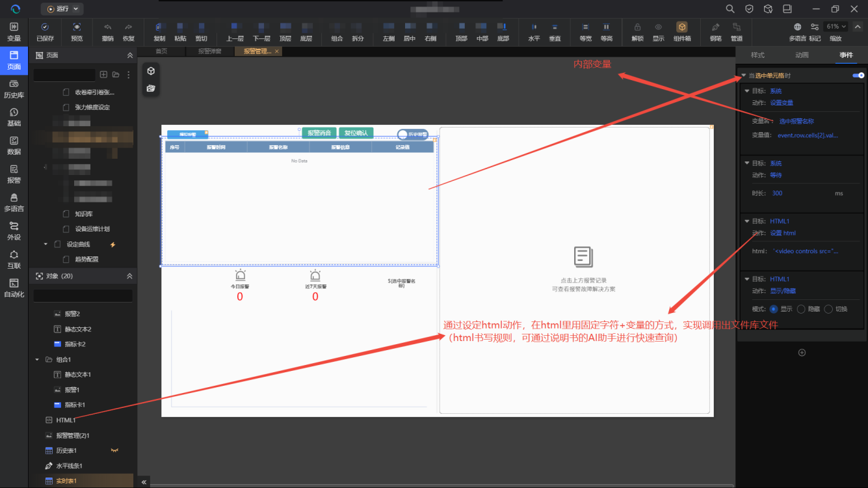Select the 隐藏 mode radio button
Viewport: 868px width, 488px height.
(x=801, y=309)
